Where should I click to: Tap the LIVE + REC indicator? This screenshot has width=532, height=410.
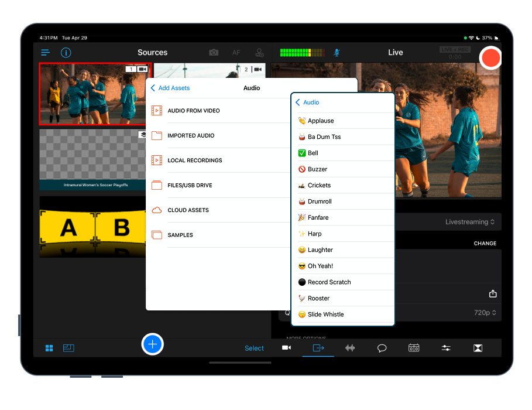pos(455,50)
